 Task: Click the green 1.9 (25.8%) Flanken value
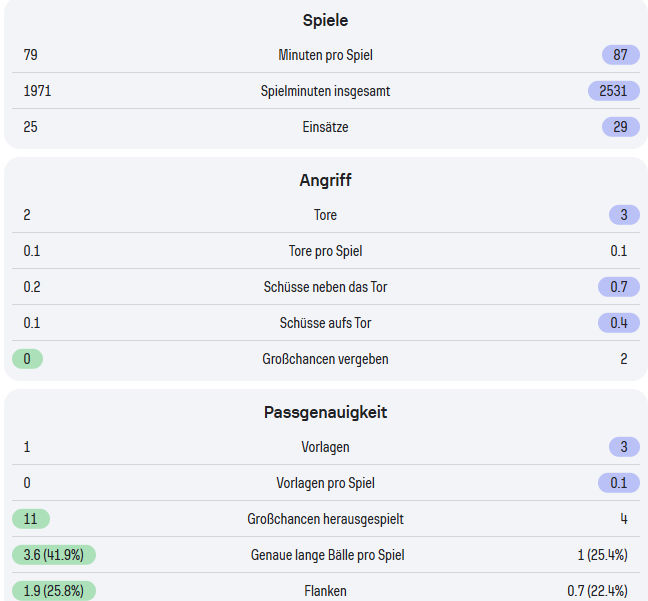point(54,591)
